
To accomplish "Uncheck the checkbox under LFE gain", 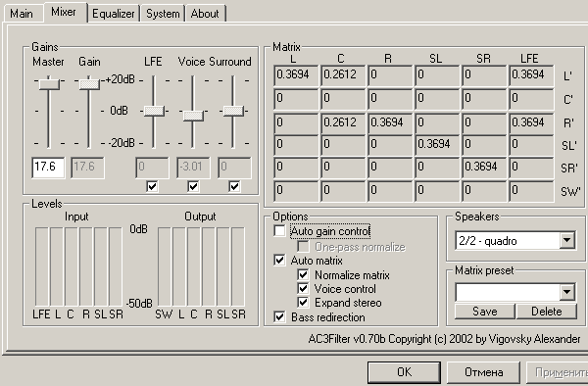I will 152,186.
